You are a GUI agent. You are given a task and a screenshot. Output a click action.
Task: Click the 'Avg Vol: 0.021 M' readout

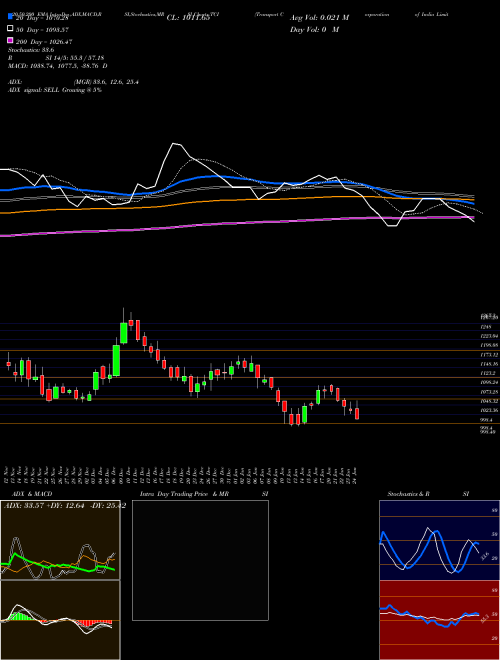[320, 18]
